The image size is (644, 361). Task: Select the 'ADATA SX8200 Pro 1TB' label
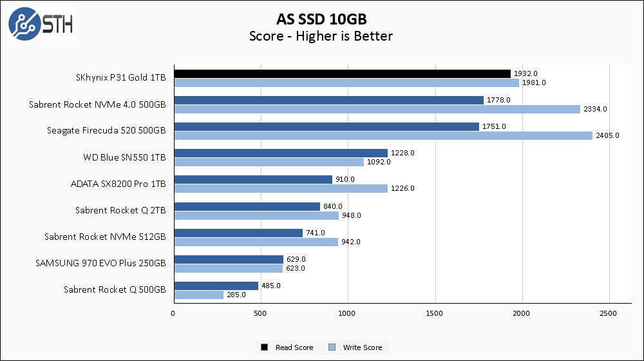pos(118,184)
